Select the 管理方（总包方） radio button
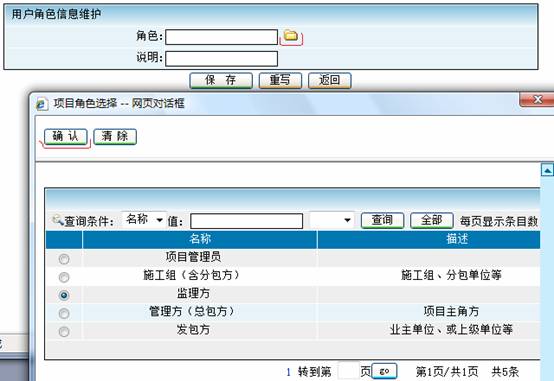Image resolution: width=554 pixels, height=381 pixels. (64, 313)
